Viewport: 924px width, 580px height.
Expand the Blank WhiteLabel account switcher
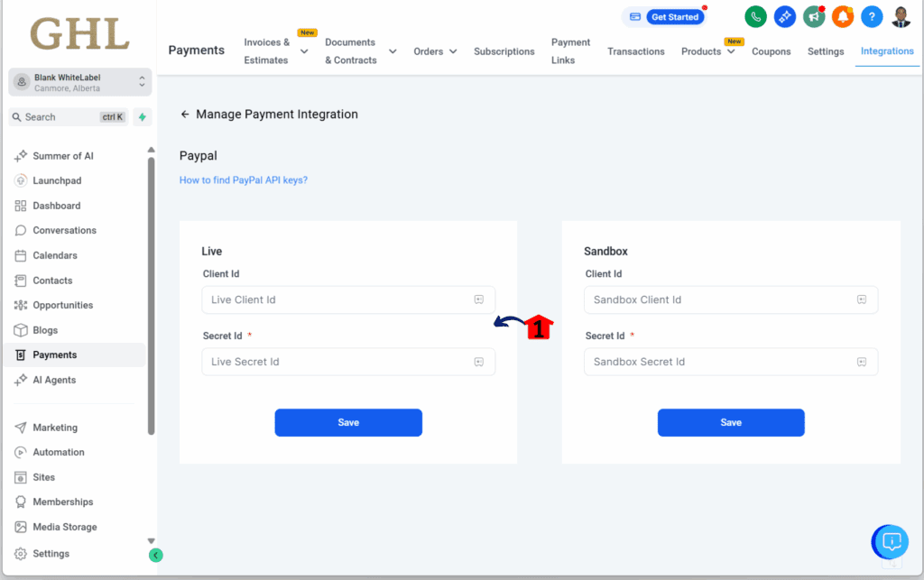[x=79, y=82]
